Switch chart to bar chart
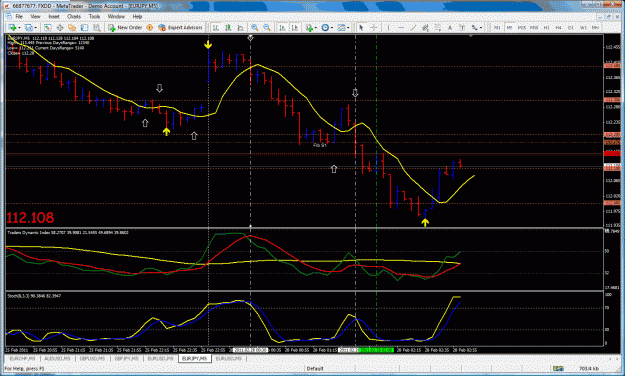The height and width of the screenshot is (376, 625). click(x=216, y=28)
